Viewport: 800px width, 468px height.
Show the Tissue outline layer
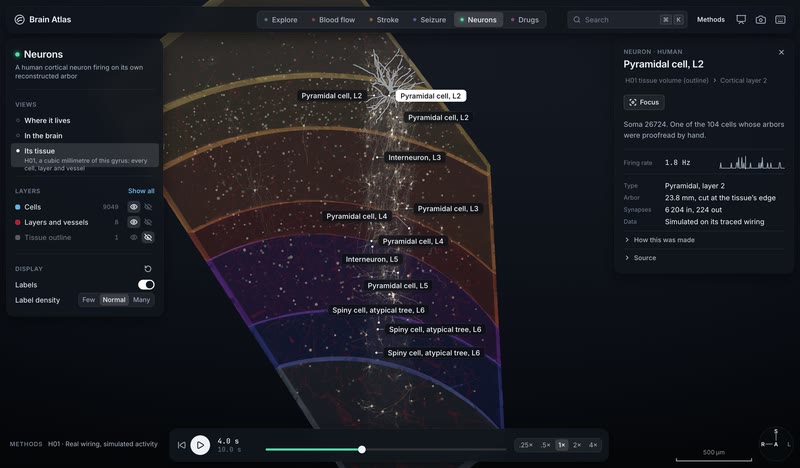(x=134, y=237)
